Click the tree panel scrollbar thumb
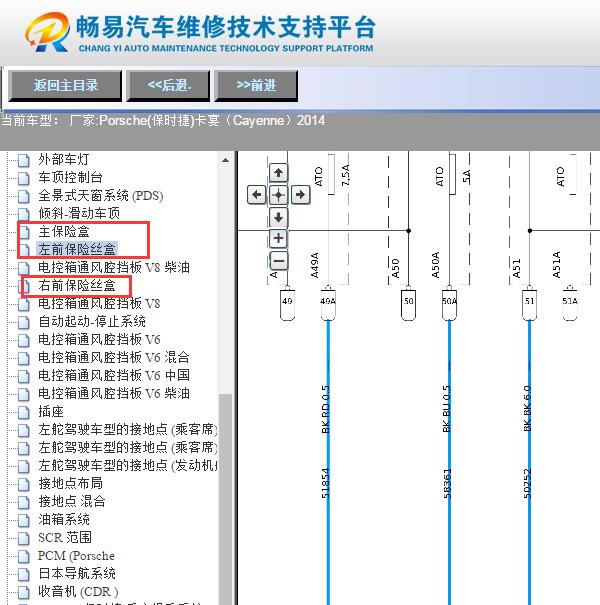This screenshot has width=600, height=605. (x=225, y=498)
